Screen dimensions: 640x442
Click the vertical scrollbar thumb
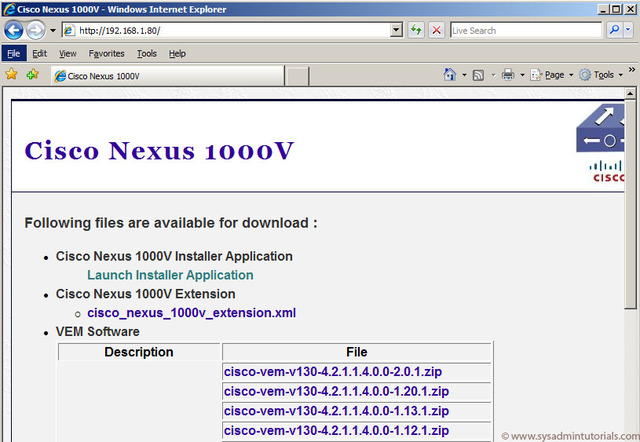tap(630, 204)
